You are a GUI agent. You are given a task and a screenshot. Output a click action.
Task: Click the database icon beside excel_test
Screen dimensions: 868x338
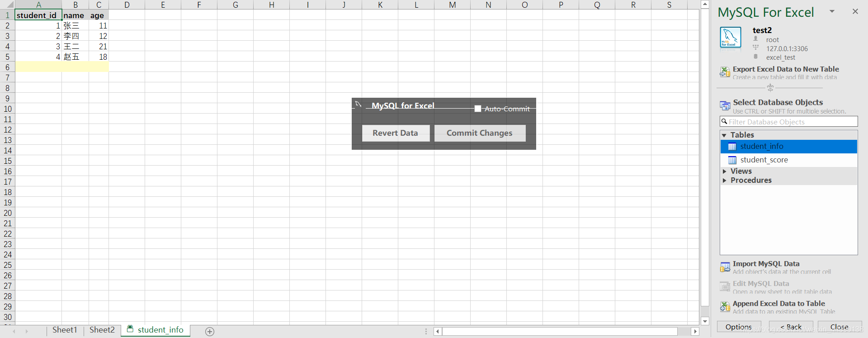coord(755,57)
